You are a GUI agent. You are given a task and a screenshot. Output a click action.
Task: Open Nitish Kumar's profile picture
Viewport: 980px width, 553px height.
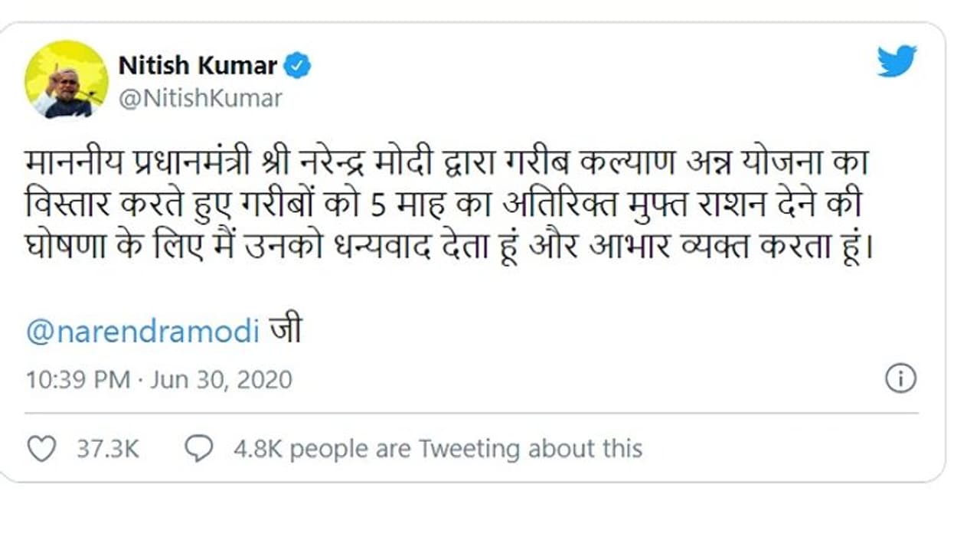[67, 80]
